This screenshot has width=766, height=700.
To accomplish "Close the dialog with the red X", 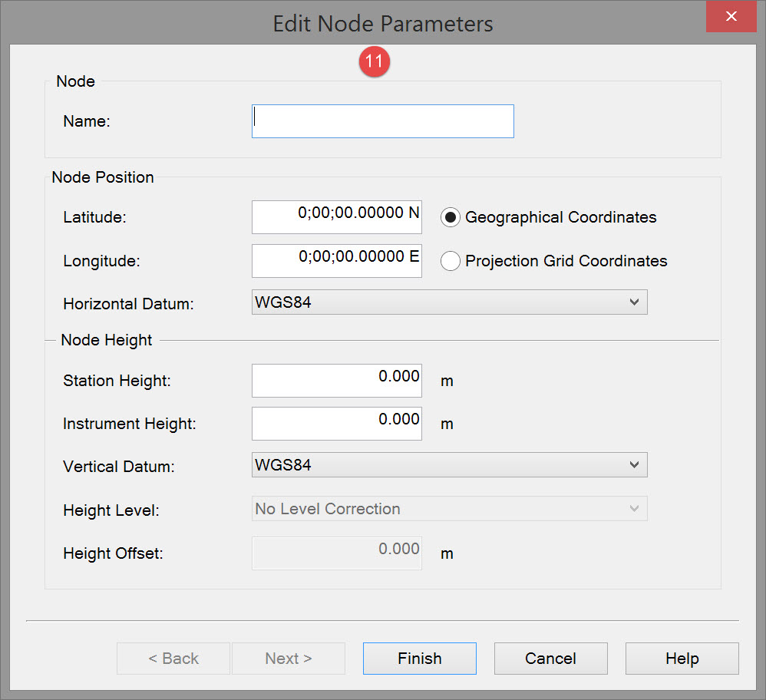I will 731,16.
